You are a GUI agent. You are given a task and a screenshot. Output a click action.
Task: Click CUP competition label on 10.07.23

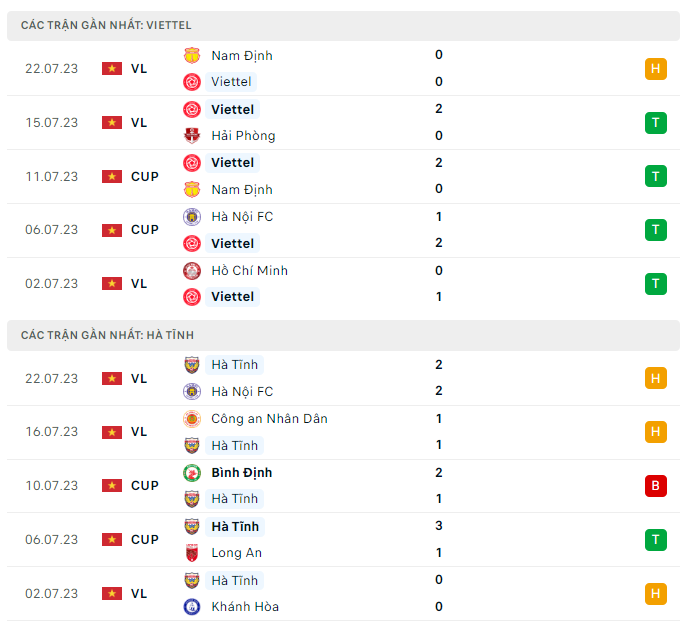point(145,486)
